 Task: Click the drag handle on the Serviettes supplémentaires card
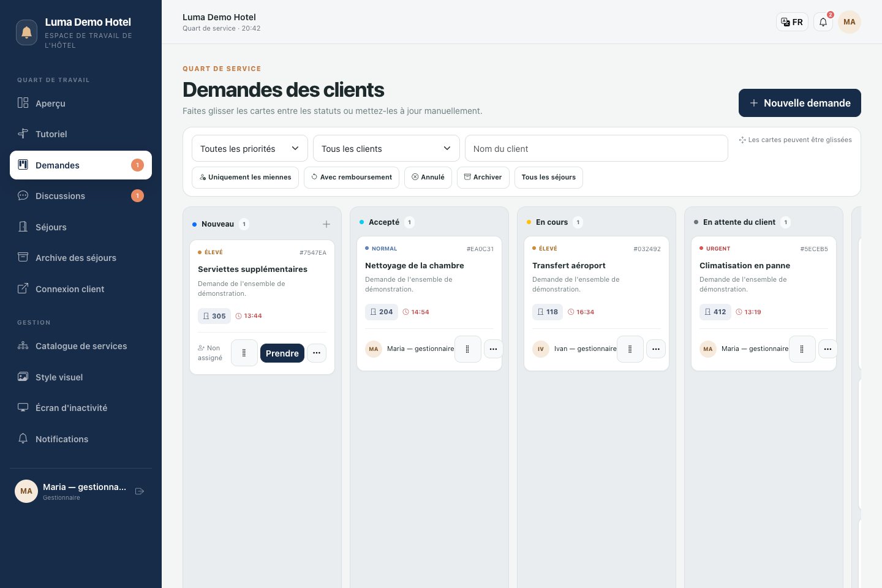coord(244,353)
